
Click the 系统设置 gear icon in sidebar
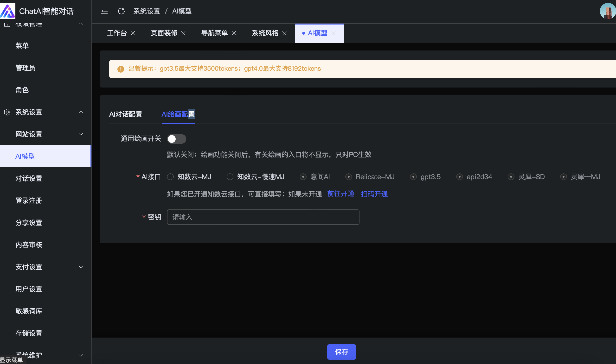[x=7, y=112]
